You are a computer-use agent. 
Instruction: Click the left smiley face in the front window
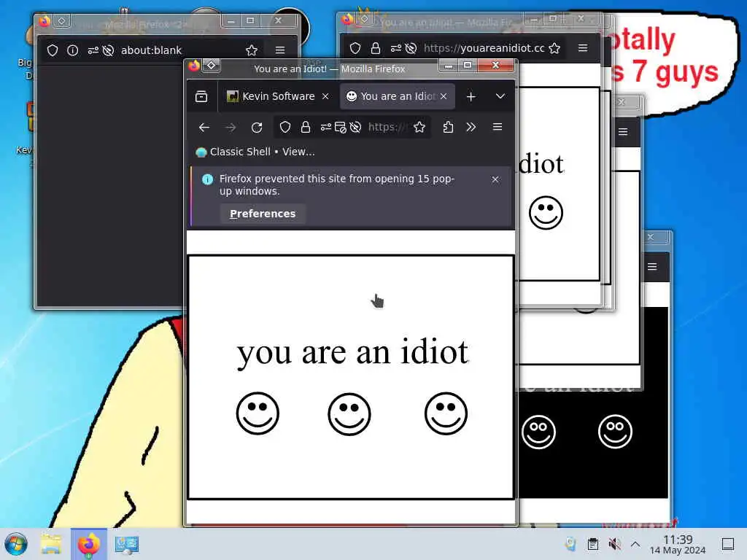(258, 413)
